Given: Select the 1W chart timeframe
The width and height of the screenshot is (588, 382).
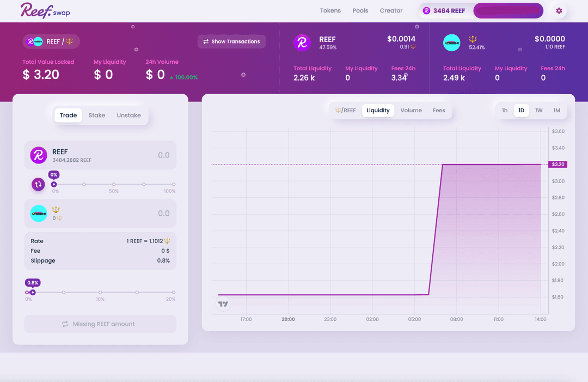Looking at the screenshot, I should [539, 110].
